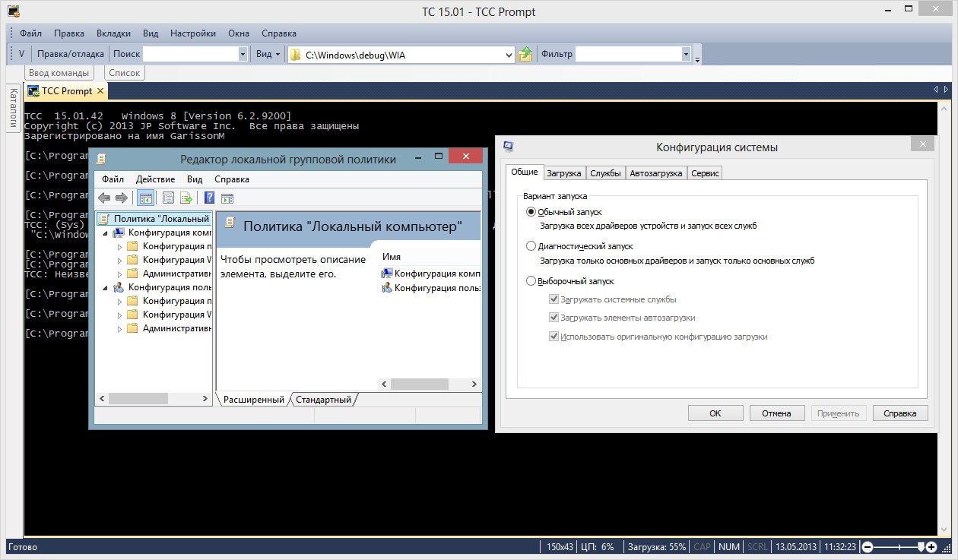This screenshot has height=560, width=958.
Task: Click into the Фильтр input field
Action: (628, 54)
